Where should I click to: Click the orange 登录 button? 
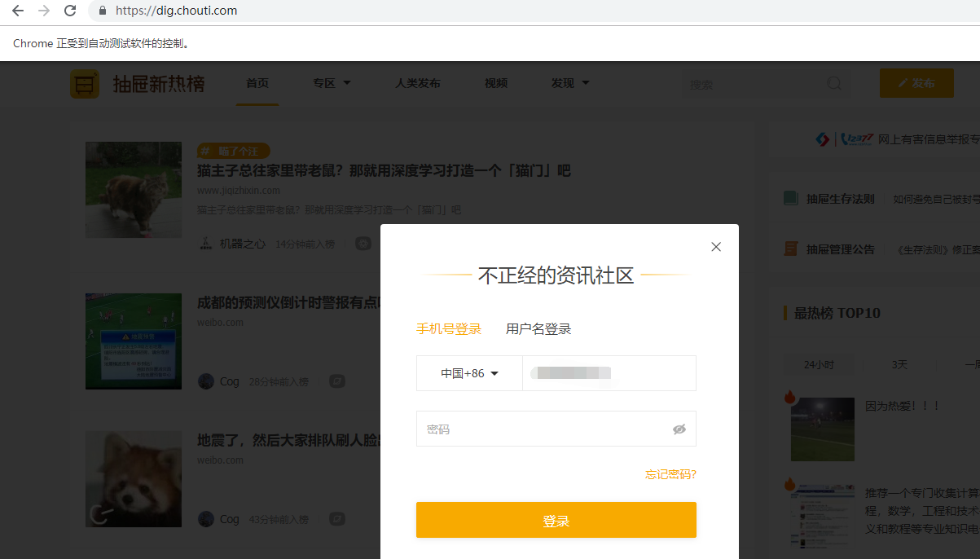[x=556, y=520]
